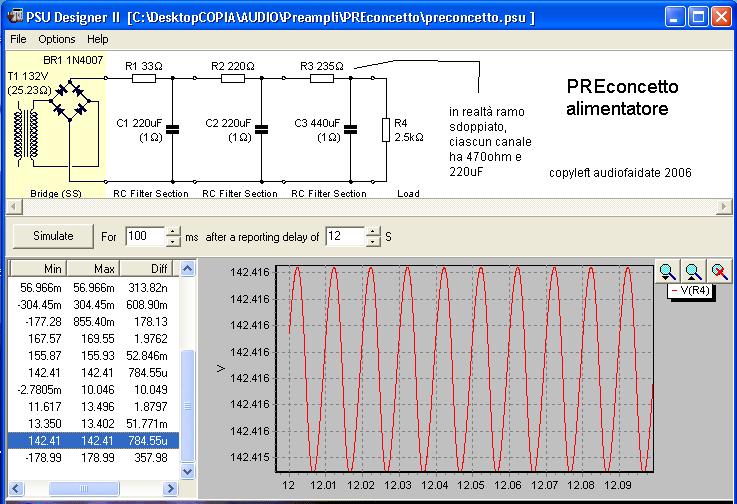Increase reporting delay with up spinner
The height and width of the screenshot is (504, 737).
coord(373,231)
